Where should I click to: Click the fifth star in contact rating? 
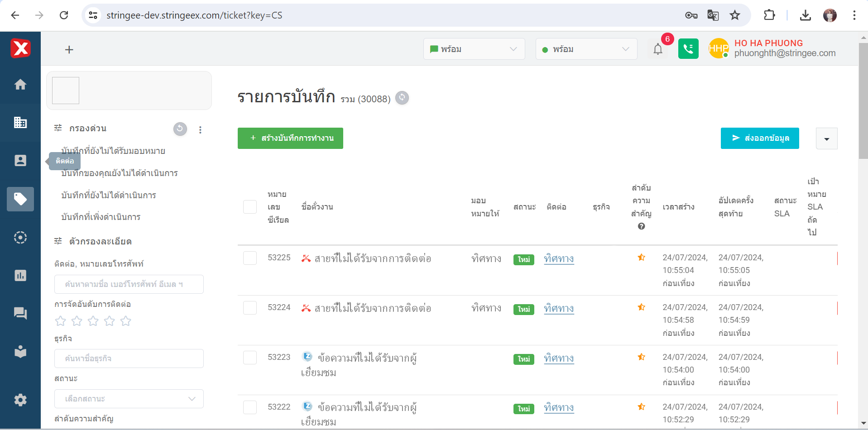coord(126,321)
